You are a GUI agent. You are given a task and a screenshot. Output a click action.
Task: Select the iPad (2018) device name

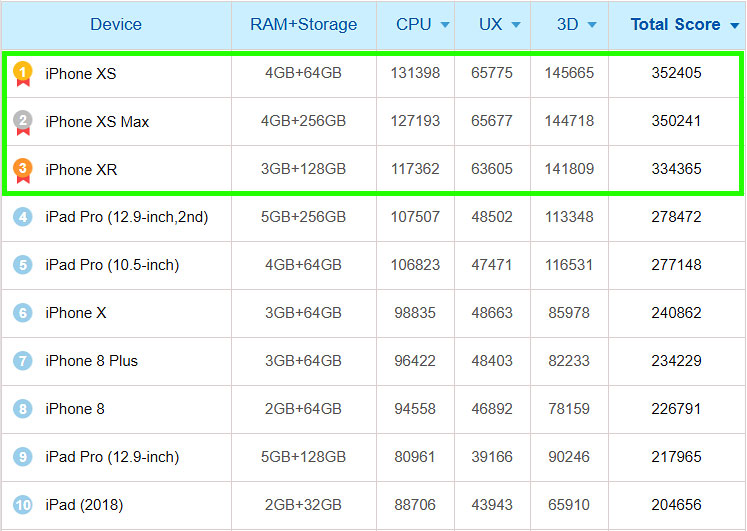pos(84,505)
